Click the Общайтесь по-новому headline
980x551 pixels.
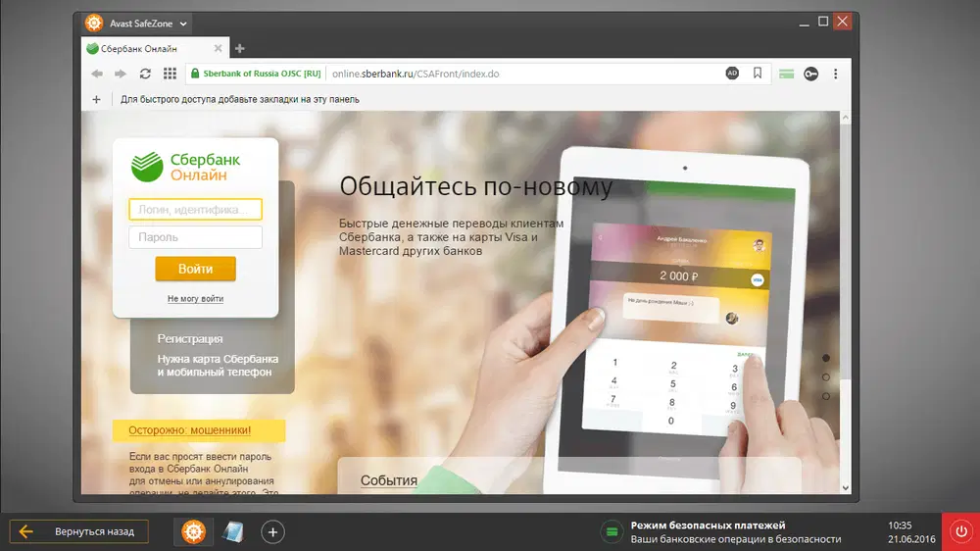475,186
